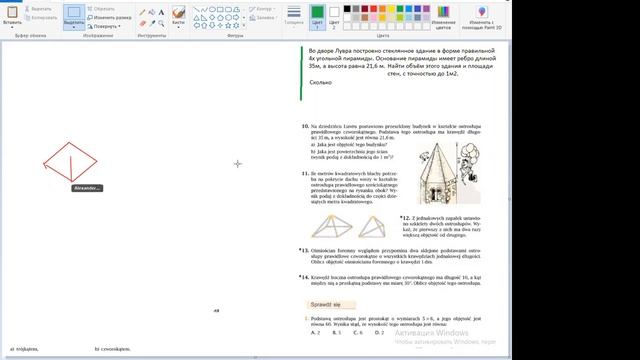Open Edit with Paint 3D
This screenshot has height=360, width=640.
pyautogui.click(x=482, y=17)
